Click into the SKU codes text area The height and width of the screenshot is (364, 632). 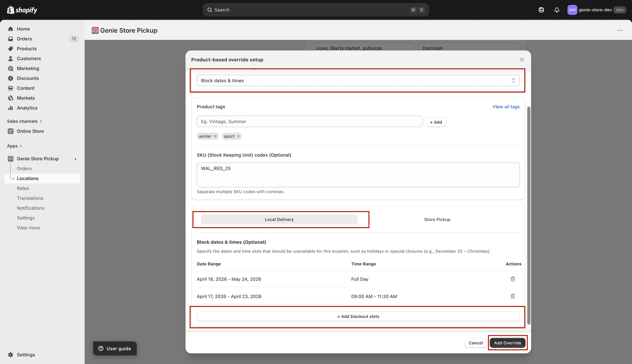click(358, 175)
